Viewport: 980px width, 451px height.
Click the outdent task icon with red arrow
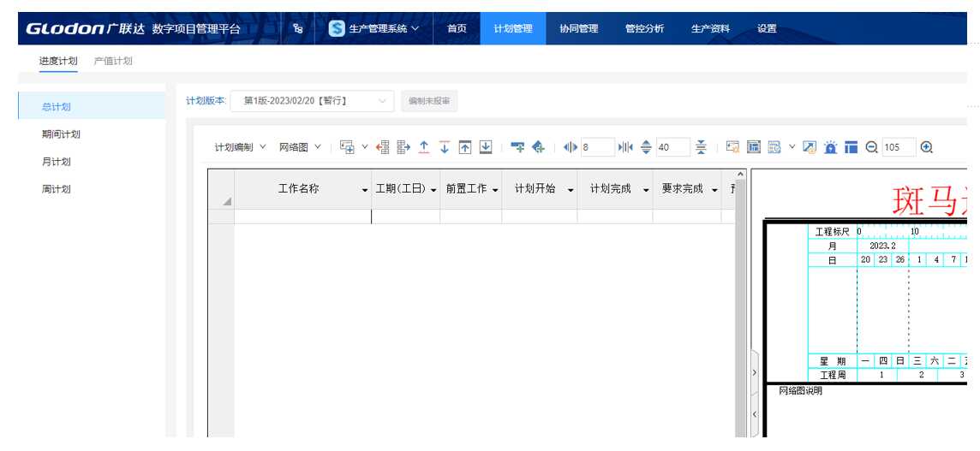[x=383, y=147]
